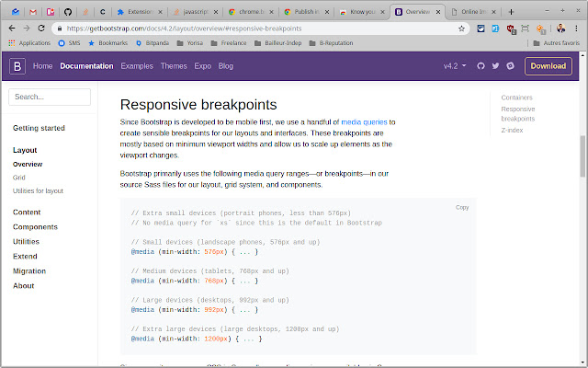Close the Extensions tab
The height and width of the screenshot is (368, 588).
tap(160, 12)
